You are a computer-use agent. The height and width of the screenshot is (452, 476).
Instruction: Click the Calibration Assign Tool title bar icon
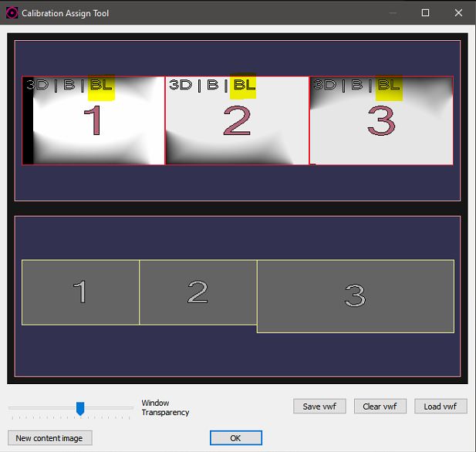point(12,12)
